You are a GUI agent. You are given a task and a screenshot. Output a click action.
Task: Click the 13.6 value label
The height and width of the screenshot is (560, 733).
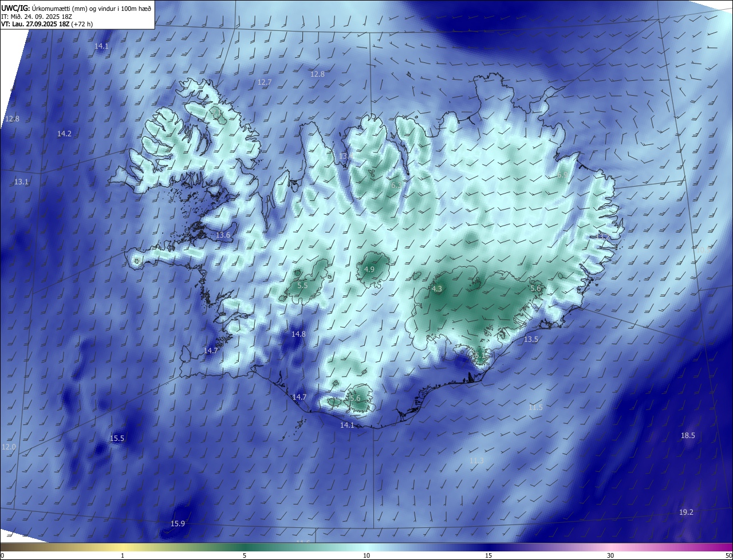pos(223,235)
